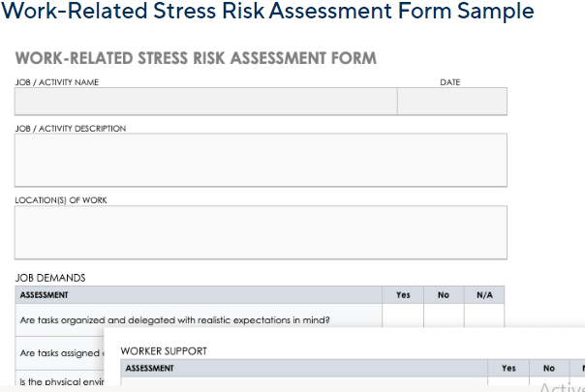Viewport: 585px width, 392px height.
Task: Click the Yes column header in Job Demands
Action: 403,295
